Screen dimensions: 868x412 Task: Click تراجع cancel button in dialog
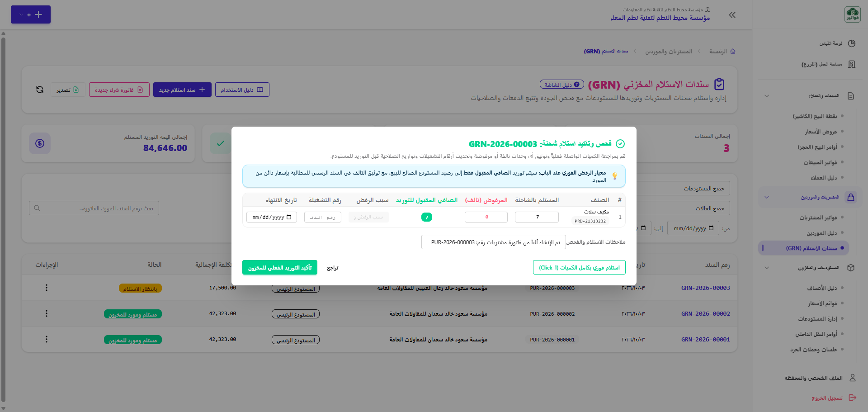(333, 268)
